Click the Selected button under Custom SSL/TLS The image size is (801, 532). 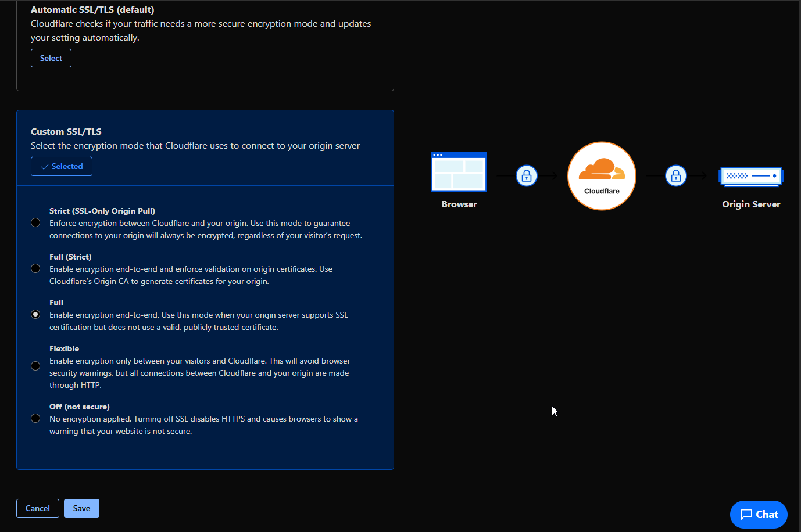click(x=62, y=166)
